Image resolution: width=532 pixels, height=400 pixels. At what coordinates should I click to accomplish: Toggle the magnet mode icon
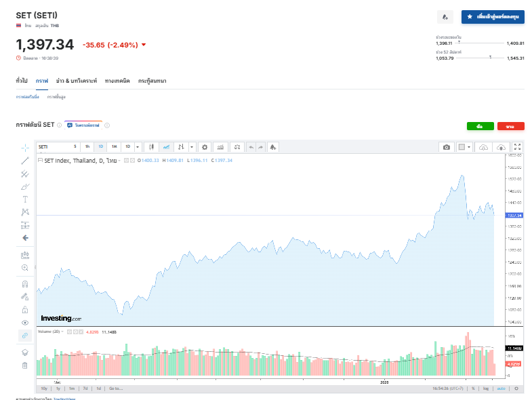25,284
